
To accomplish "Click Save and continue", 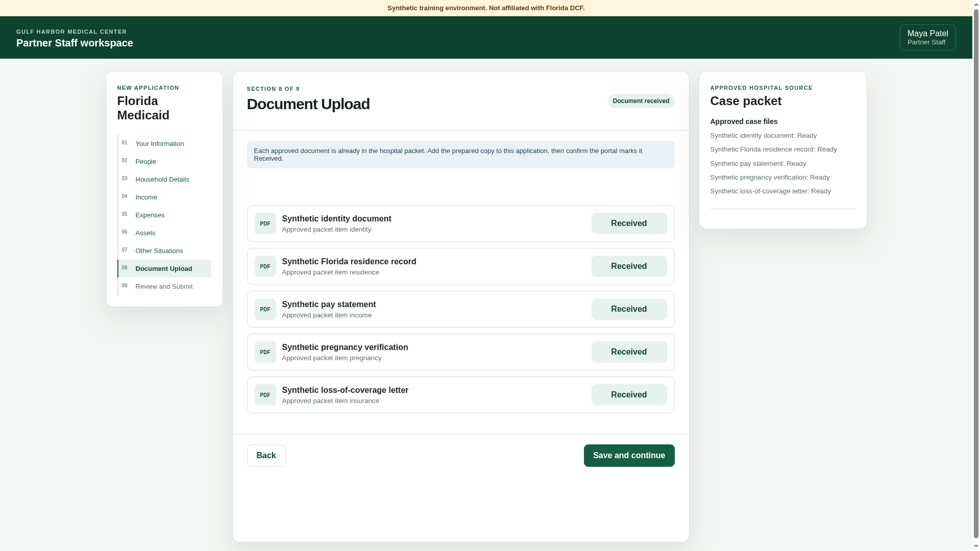I will click(629, 456).
